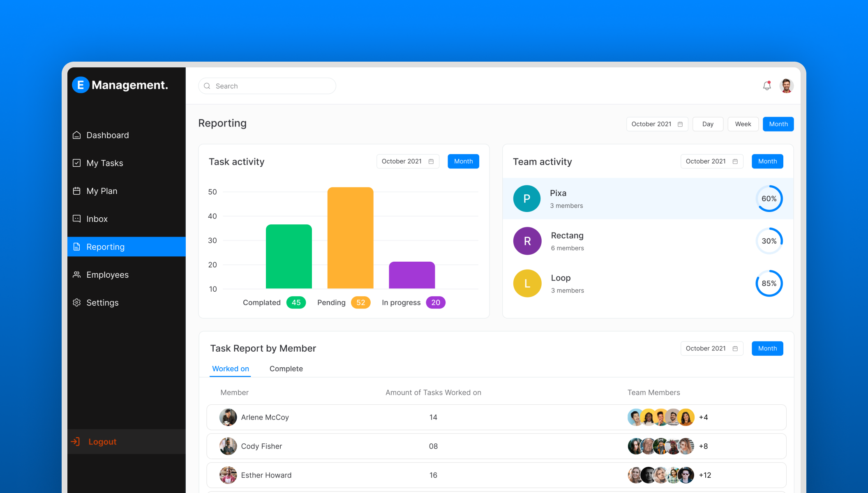Open the Reporting October 2021 date picker
The image size is (868, 493).
coord(657,124)
